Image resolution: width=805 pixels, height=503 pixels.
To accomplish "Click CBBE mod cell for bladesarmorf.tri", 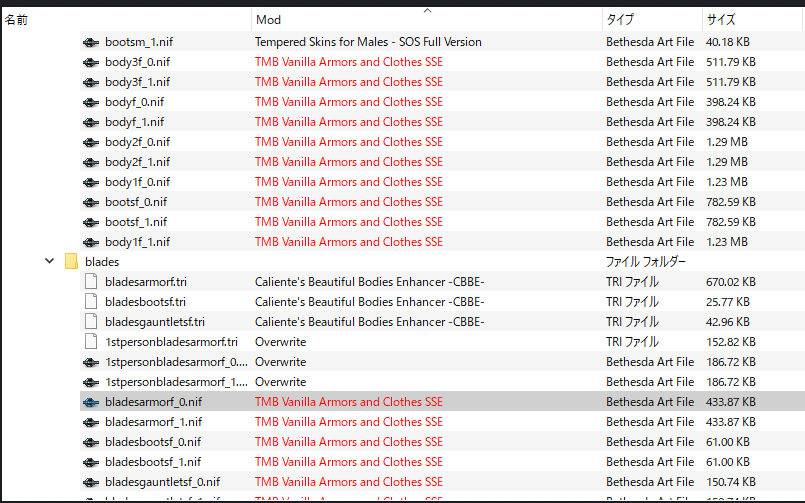I will tap(370, 282).
